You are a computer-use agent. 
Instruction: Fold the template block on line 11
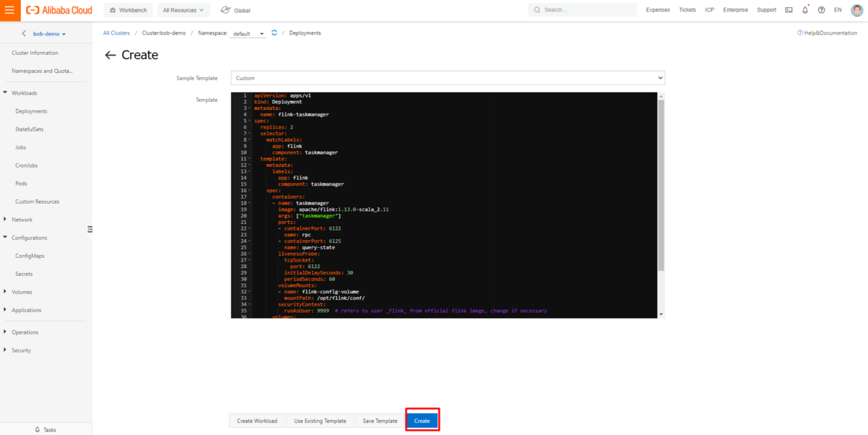[x=250, y=159]
